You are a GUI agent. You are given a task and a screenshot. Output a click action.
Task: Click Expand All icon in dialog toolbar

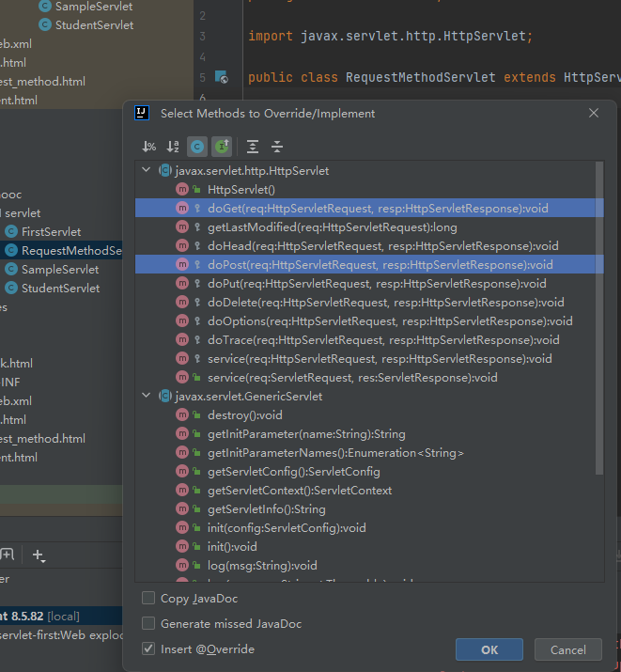(253, 147)
